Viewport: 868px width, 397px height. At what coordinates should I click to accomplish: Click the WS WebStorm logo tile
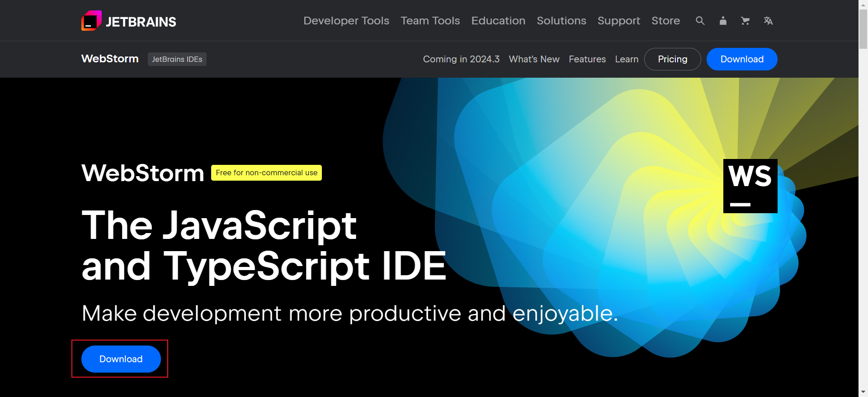pyautogui.click(x=750, y=186)
